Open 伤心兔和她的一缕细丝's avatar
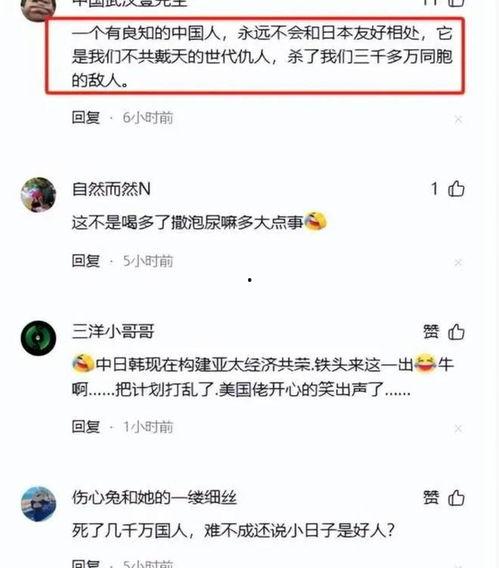 (x=38, y=504)
